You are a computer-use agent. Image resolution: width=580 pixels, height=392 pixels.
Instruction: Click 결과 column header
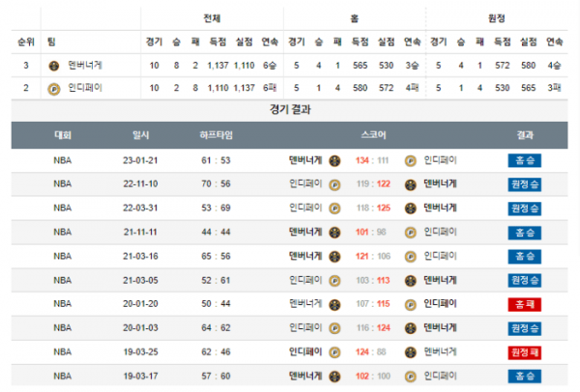point(525,135)
